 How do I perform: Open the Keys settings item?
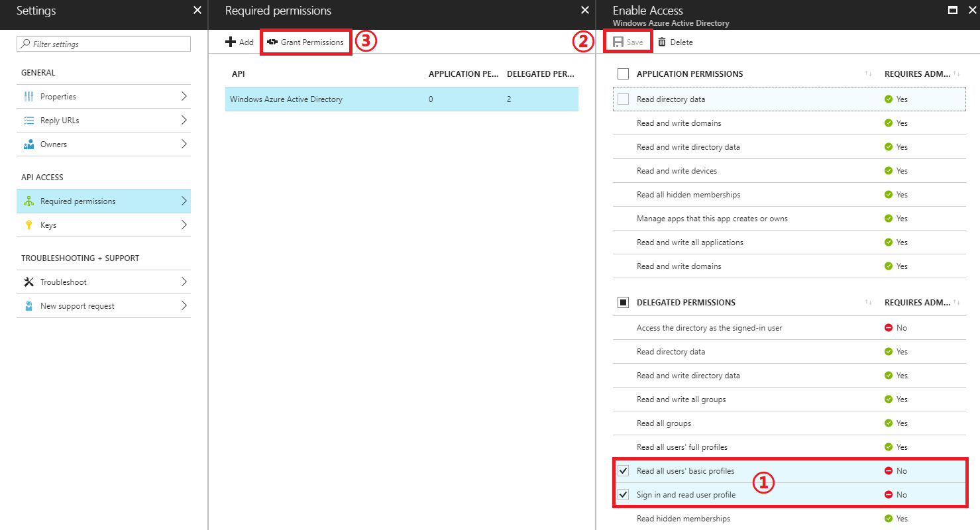point(103,225)
